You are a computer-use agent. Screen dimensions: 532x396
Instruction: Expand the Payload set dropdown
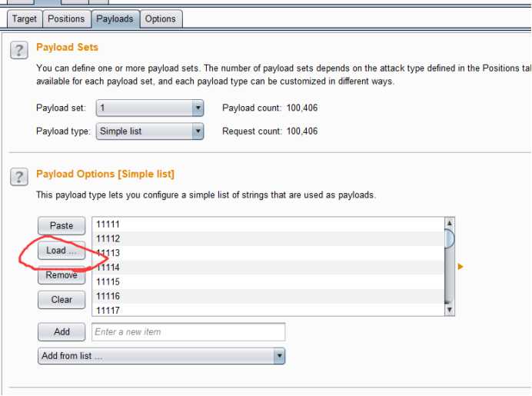click(x=150, y=108)
